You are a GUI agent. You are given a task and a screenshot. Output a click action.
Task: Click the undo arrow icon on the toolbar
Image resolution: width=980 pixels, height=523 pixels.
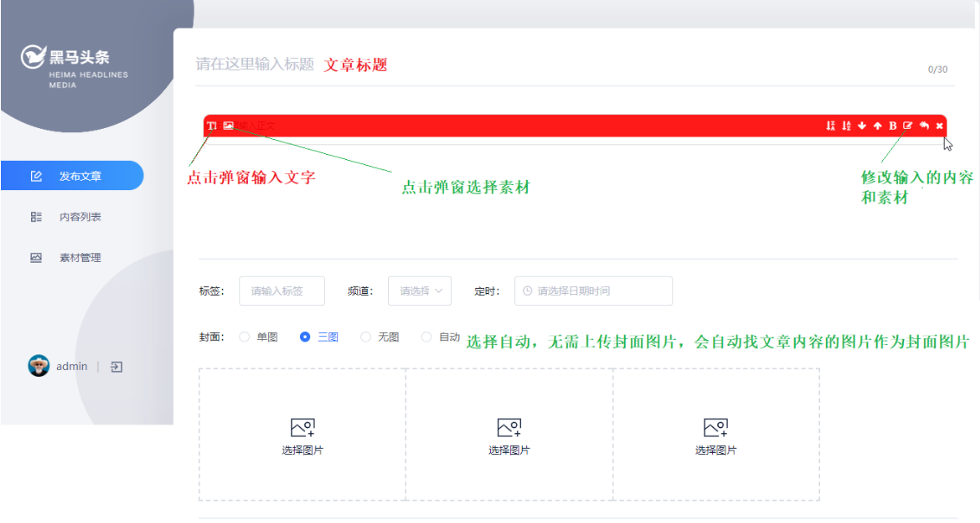(x=925, y=125)
